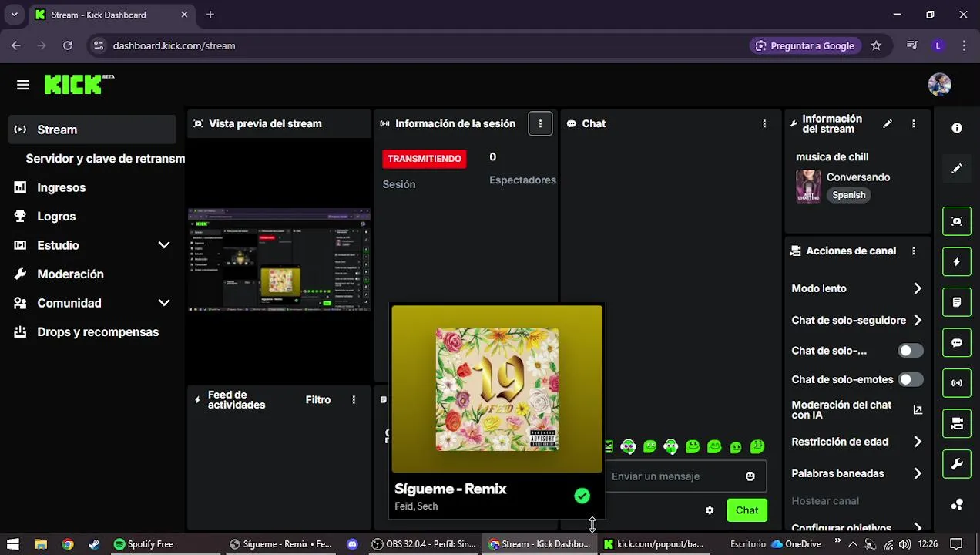
Task: Click the stream preview thumbnail
Action: tap(279, 260)
